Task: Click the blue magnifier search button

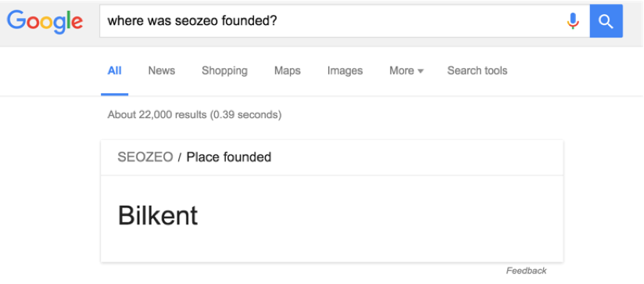Action: [x=606, y=21]
